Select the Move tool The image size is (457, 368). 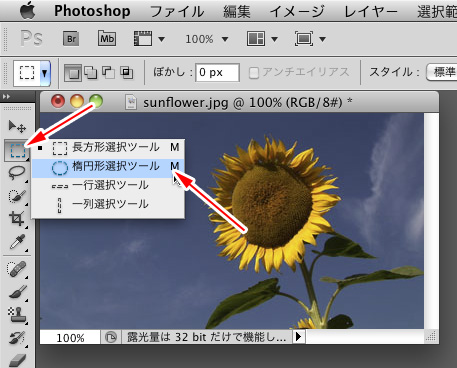click(x=17, y=126)
